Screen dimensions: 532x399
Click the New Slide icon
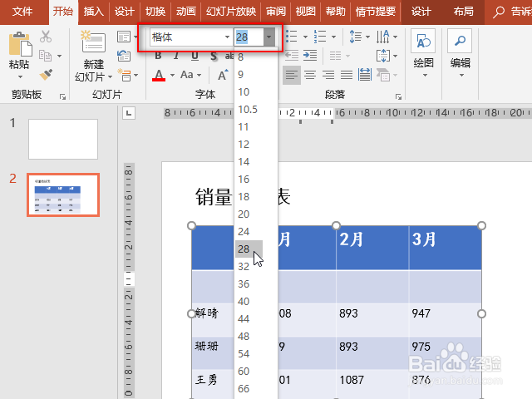click(93, 42)
